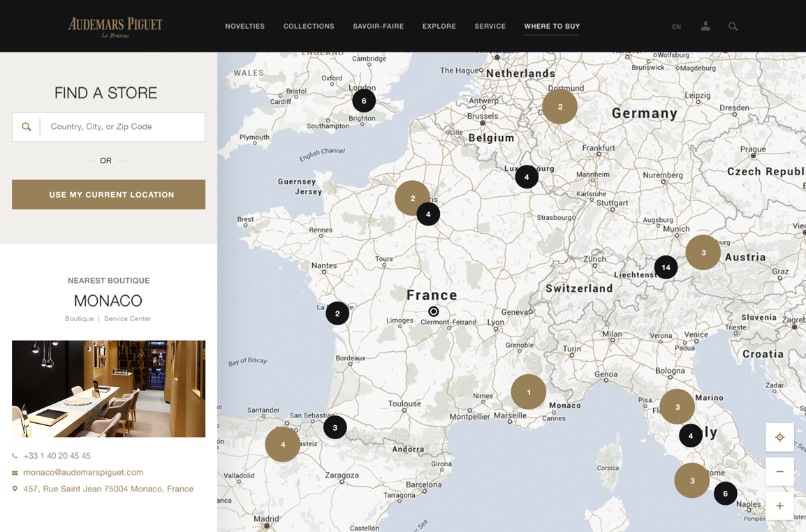806x532 pixels.
Task: Select the gold marker showing 4 in Spain
Action: pos(282,445)
